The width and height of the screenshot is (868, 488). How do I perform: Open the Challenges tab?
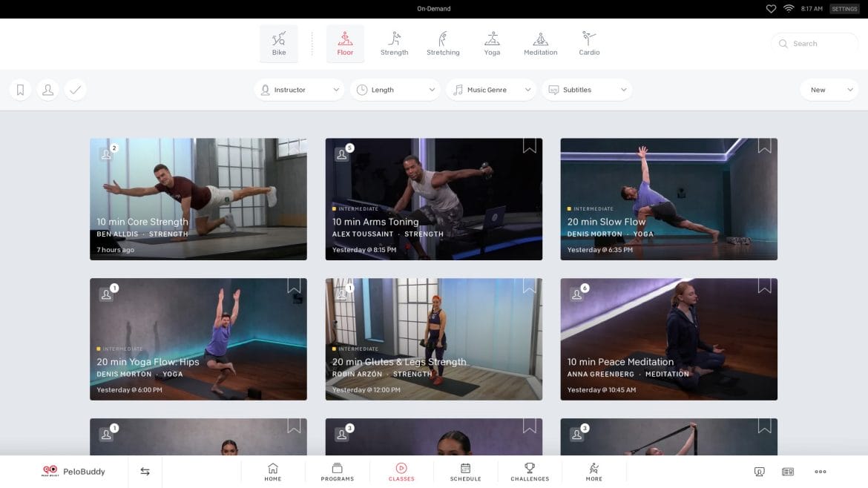[530, 472]
